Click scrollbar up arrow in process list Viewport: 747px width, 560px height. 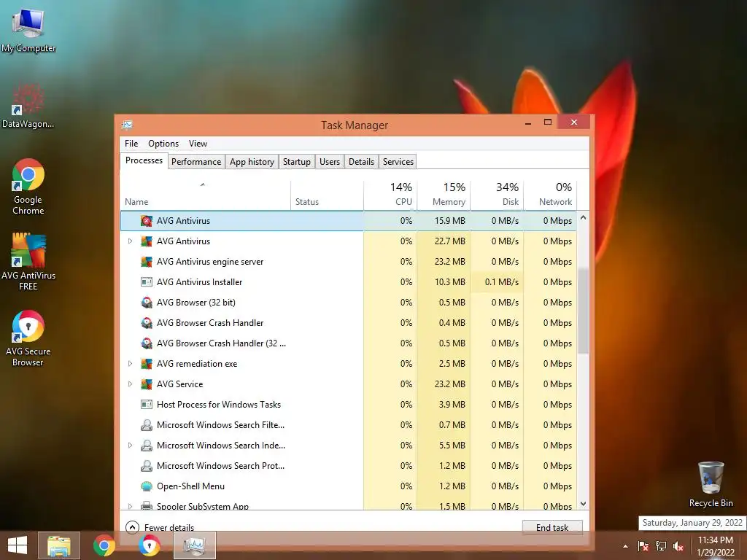click(583, 217)
